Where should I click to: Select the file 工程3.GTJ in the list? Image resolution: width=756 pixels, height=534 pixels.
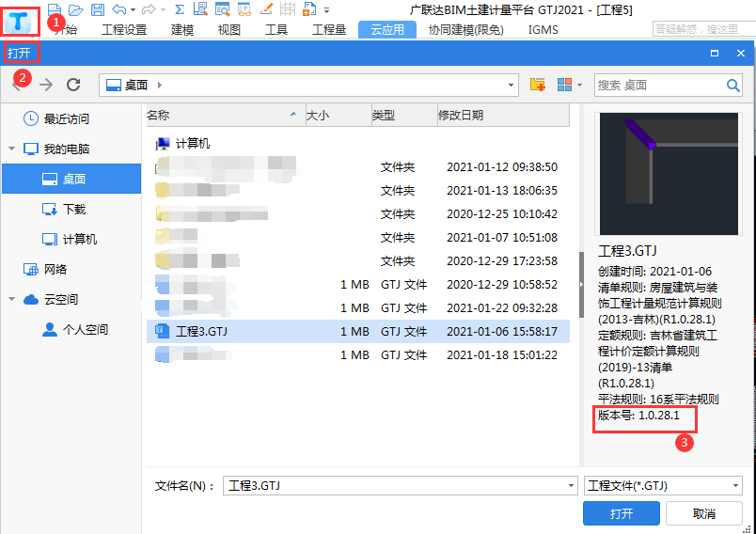(x=357, y=331)
